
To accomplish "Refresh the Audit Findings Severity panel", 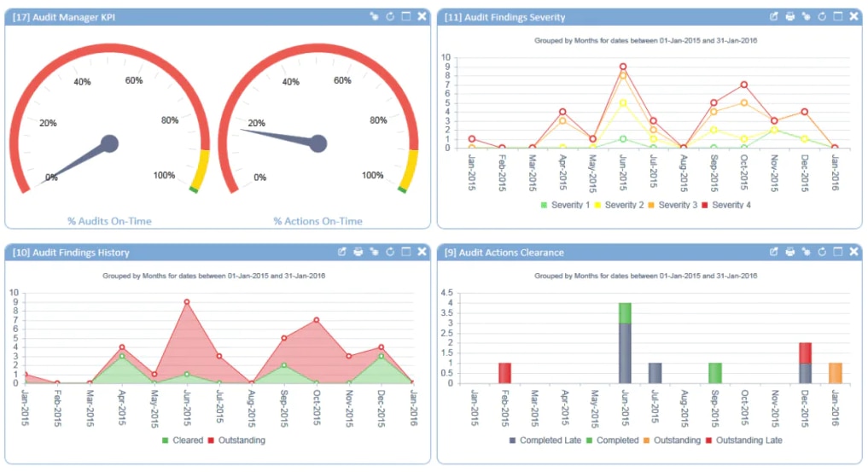I will pos(822,16).
